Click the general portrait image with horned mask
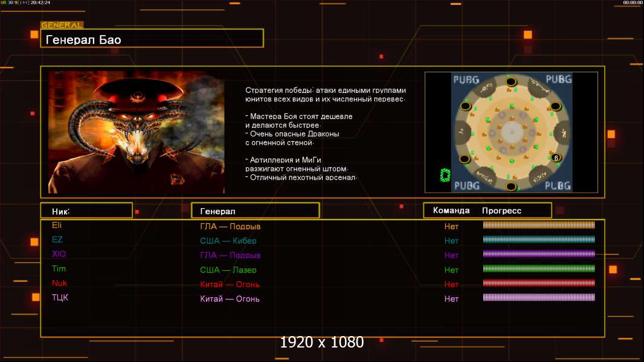Image resolution: width=644 pixels, height=362 pixels. point(137,132)
